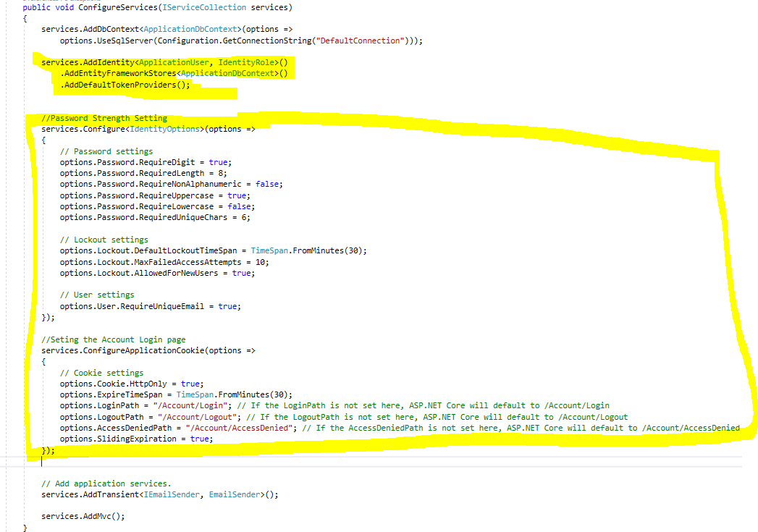Click the '// Add application services.' comment
This screenshot has width=758, height=532.
click(106, 484)
